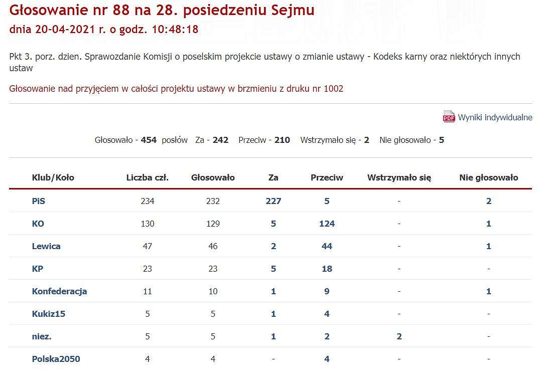Viewport: 549px width, 392px height.
Task: Click the Klub/Koło column header
Action: (x=53, y=177)
